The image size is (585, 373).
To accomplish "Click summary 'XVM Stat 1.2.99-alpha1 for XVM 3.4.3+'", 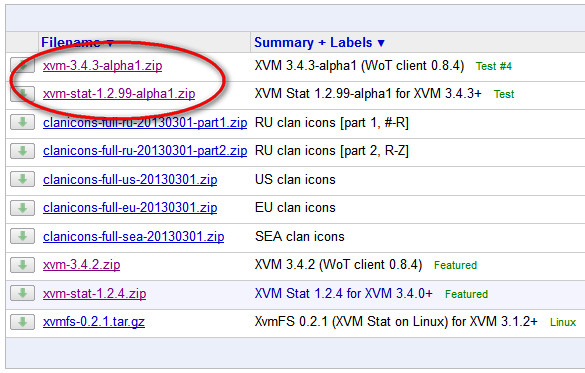I will click(368, 94).
